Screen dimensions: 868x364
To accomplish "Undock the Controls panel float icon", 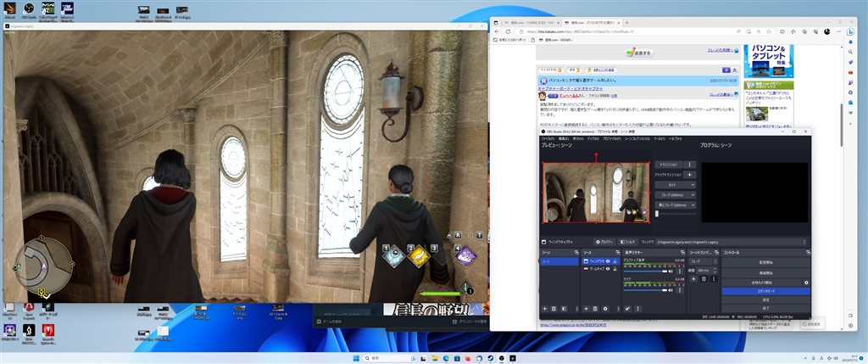I will 808,252.
